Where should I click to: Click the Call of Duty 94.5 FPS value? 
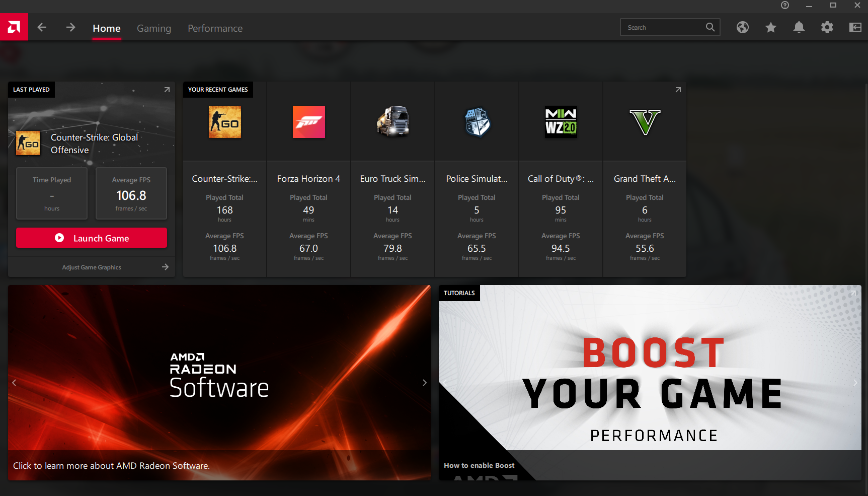[561, 248]
